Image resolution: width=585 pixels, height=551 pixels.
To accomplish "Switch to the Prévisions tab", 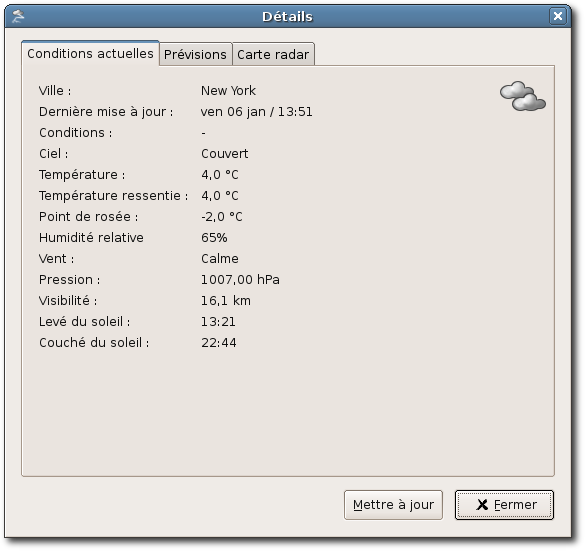I will tap(195, 54).
